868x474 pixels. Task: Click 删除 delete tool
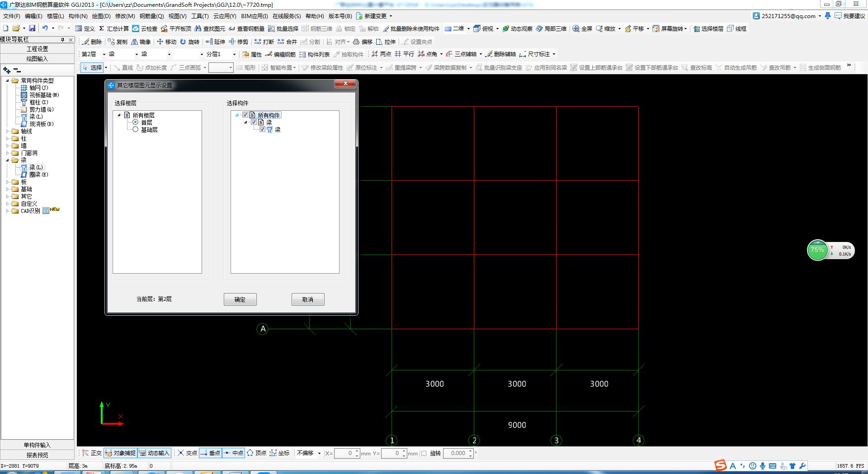[92, 42]
